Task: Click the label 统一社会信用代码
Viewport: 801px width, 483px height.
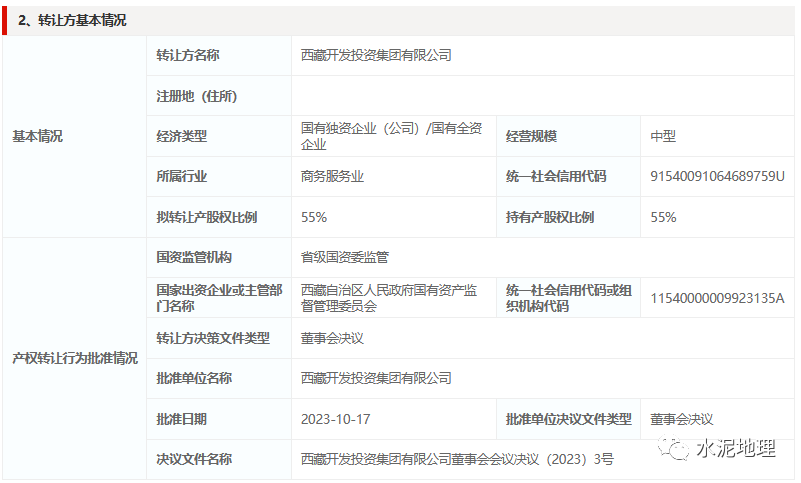Action: point(556,177)
